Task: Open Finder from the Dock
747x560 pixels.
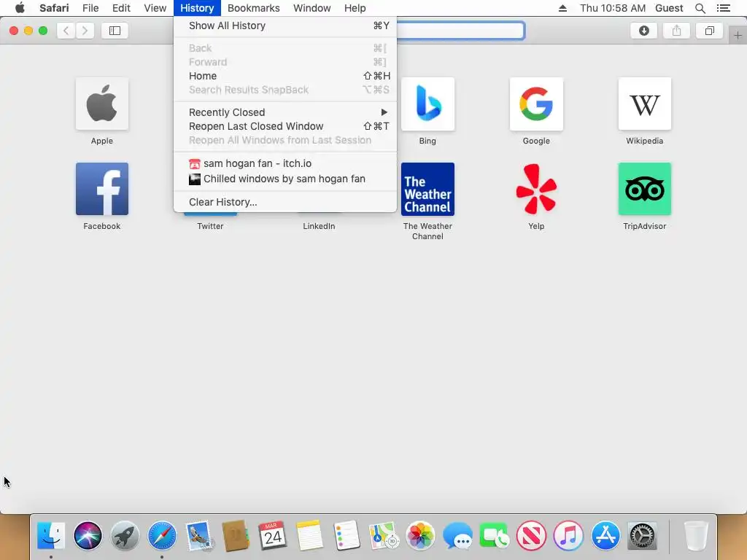Action: [51, 535]
